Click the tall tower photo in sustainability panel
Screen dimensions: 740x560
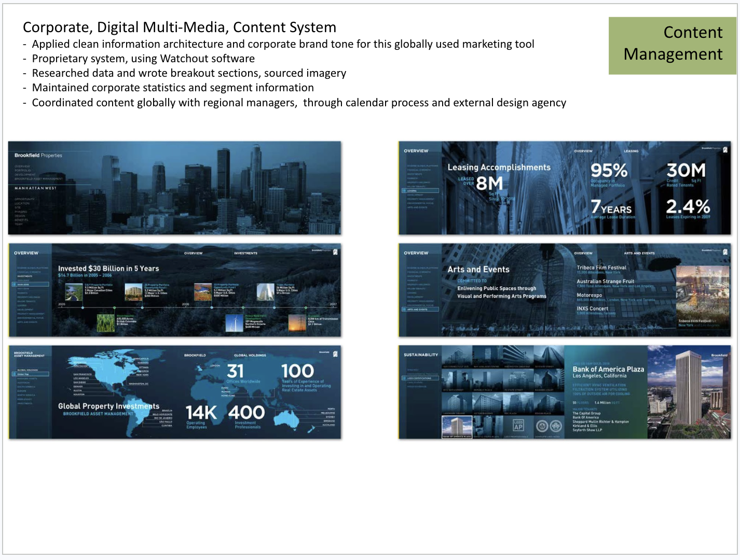click(690, 393)
